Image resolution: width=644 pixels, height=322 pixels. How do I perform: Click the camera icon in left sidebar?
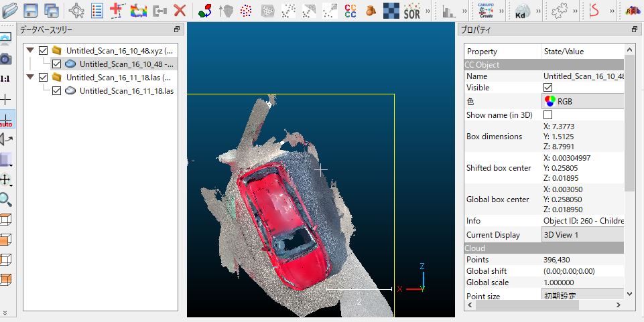tap(5, 59)
